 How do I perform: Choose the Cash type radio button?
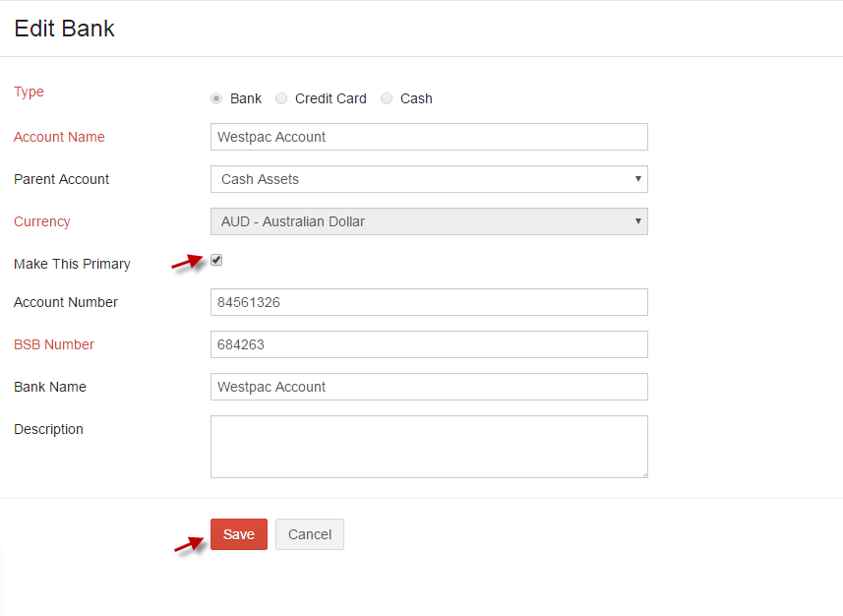[387, 98]
